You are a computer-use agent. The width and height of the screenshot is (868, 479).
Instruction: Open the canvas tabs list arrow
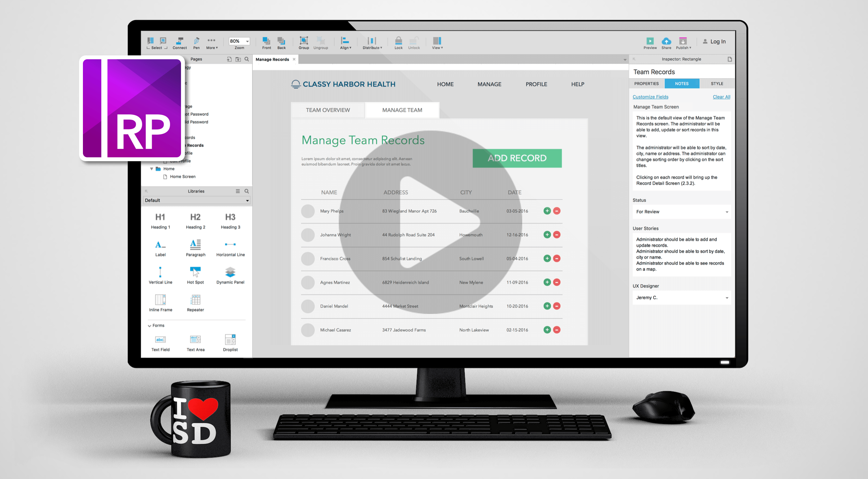click(625, 60)
